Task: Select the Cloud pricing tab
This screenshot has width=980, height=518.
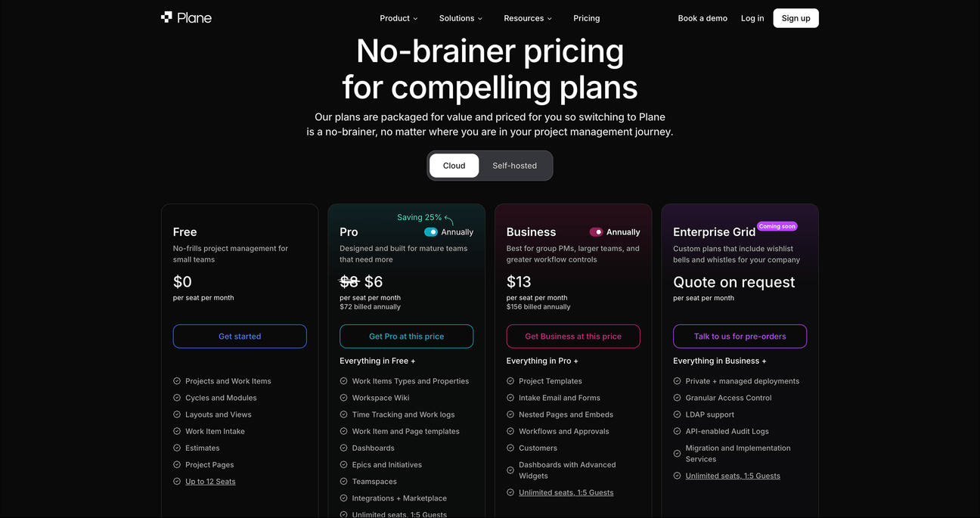Action: click(454, 166)
